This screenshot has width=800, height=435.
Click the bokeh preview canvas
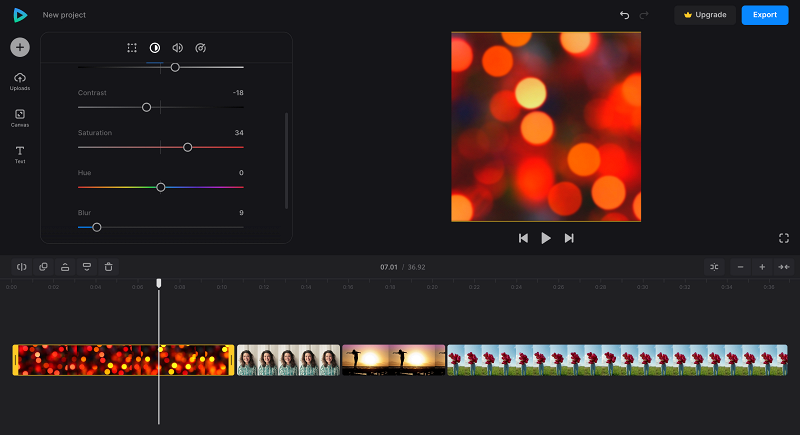tap(546, 126)
